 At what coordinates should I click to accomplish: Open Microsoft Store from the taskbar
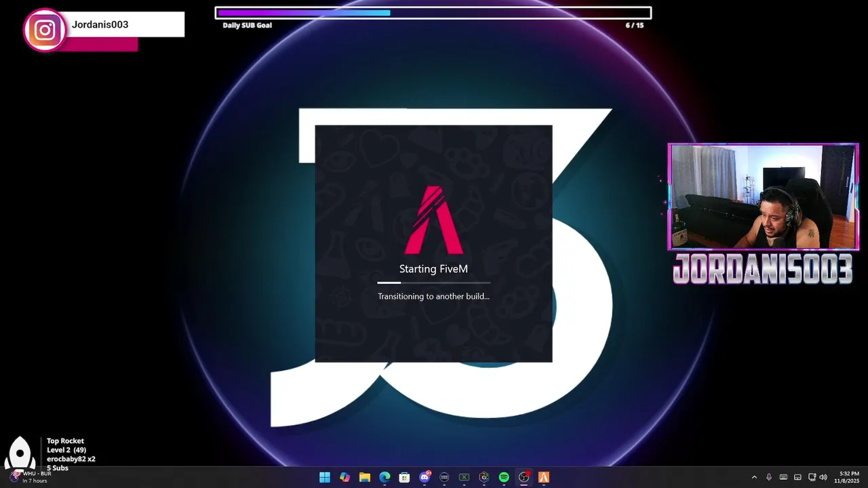(404, 477)
